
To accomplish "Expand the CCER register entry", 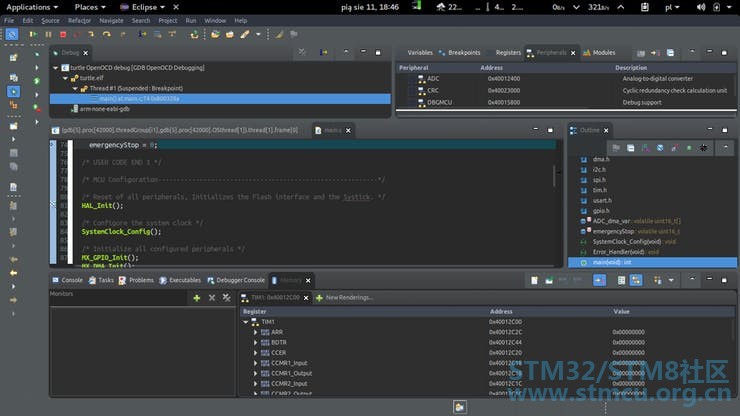I will [256, 353].
